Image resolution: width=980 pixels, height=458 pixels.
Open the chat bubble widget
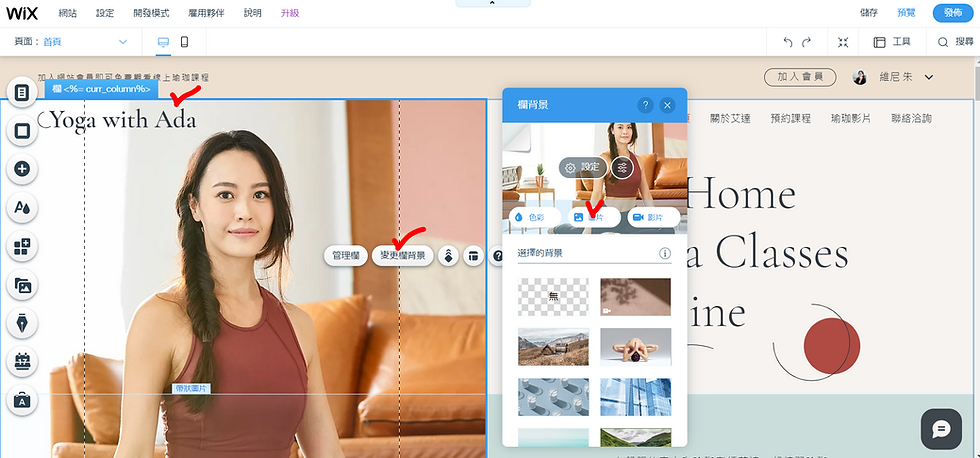click(941, 429)
